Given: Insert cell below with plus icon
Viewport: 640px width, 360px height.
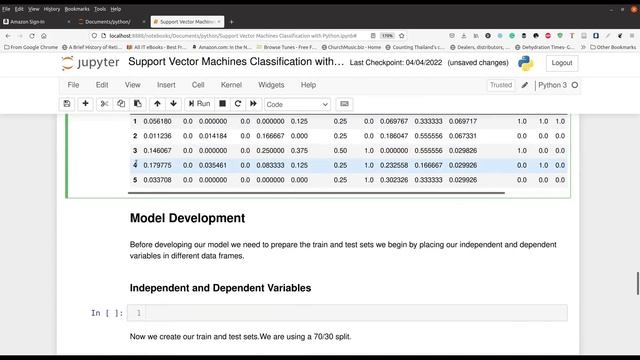Looking at the screenshot, I should [85, 104].
